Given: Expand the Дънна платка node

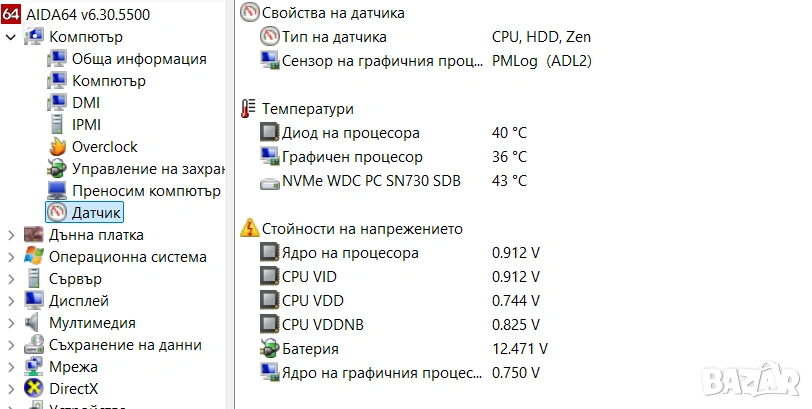Looking at the screenshot, I should click(11, 235).
